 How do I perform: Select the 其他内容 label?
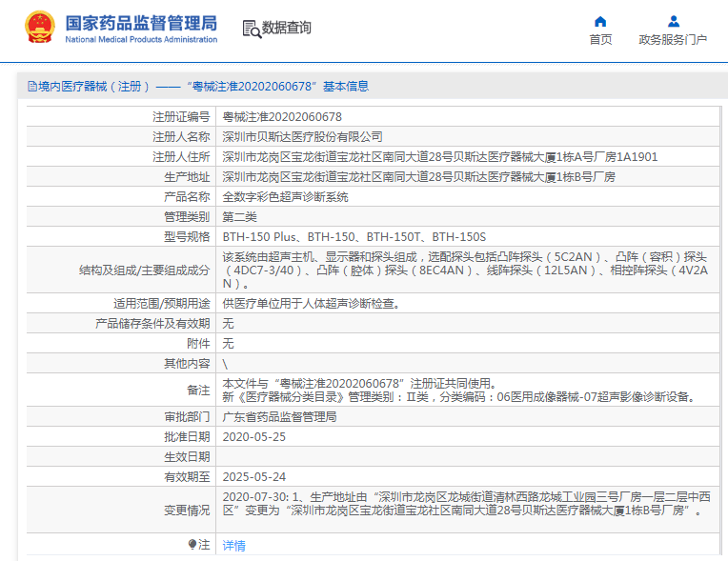(x=187, y=363)
